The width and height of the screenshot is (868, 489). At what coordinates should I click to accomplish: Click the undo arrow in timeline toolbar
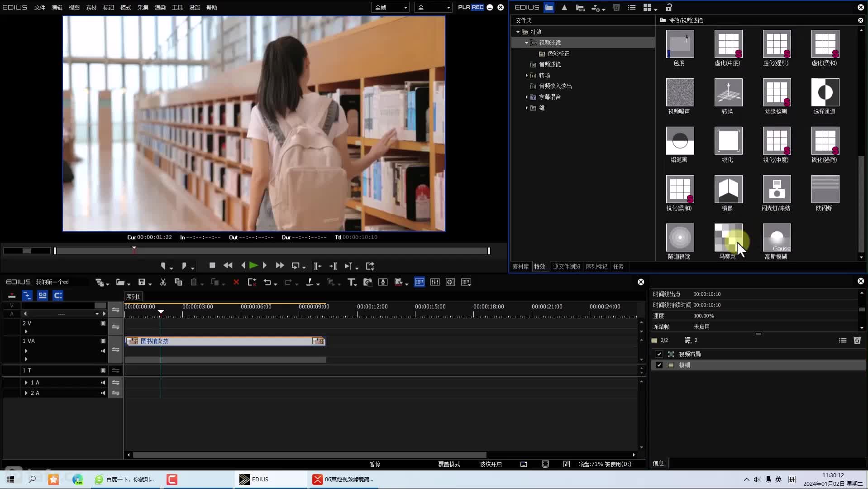[267, 282]
